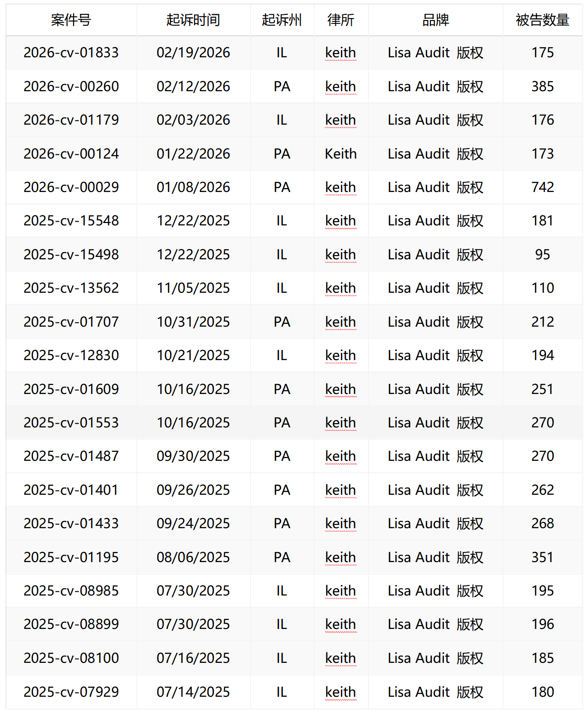Select the 品牌 header cell
Screen dimensions: 588x713
[x=435, y=20]
